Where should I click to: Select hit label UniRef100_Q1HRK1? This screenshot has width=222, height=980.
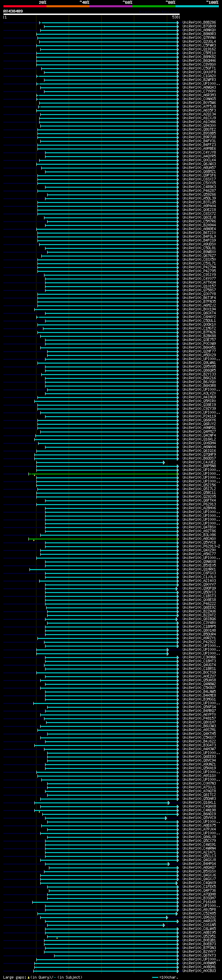[199, 569]
